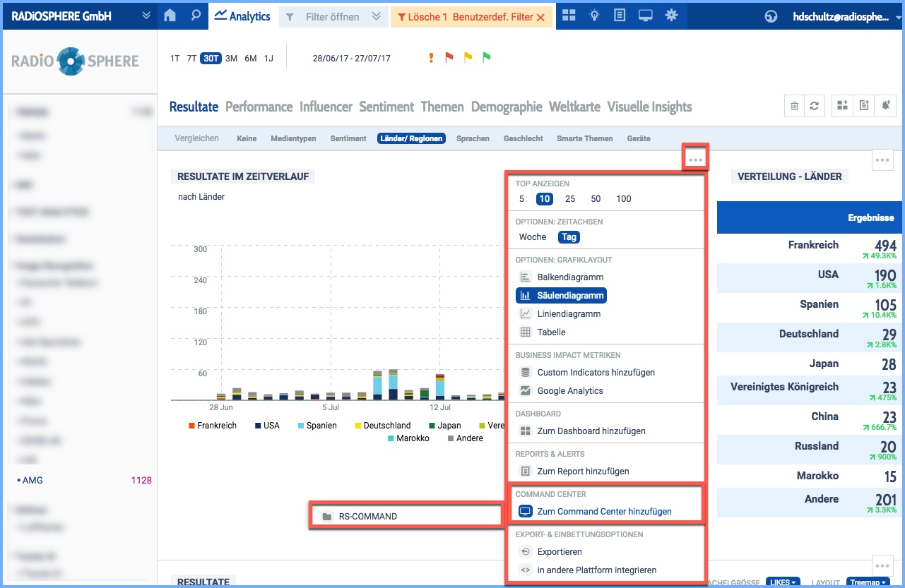Screen dimensions: 905x588
Task: Click Frankreich legend color swatch
Action: pos(191,426)
